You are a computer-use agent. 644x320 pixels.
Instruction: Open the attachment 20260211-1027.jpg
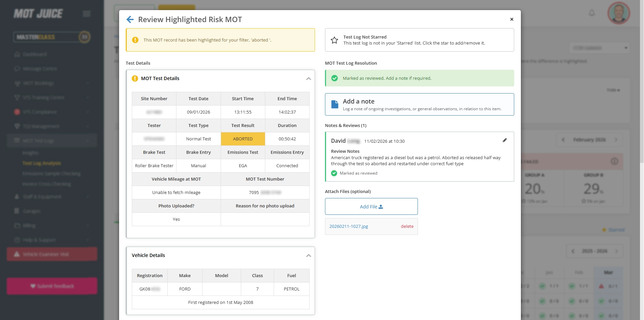click(x=348, y=226)
